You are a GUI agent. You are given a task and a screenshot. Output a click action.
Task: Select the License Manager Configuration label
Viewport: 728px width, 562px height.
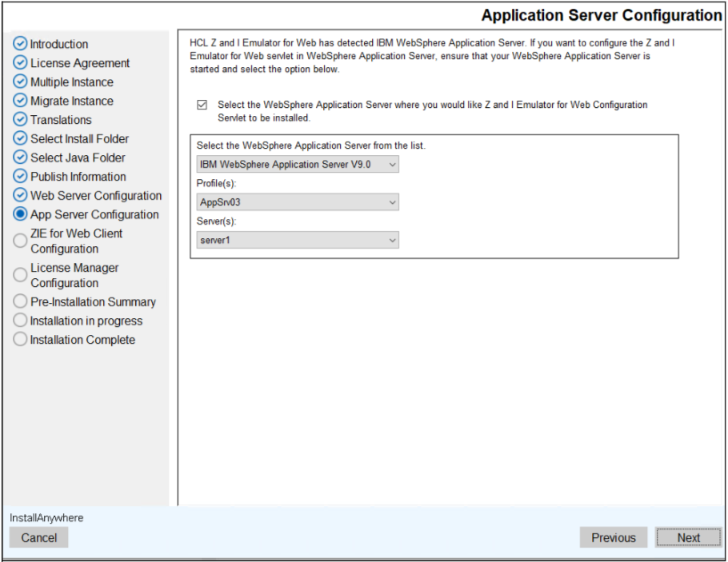[74, 275]
